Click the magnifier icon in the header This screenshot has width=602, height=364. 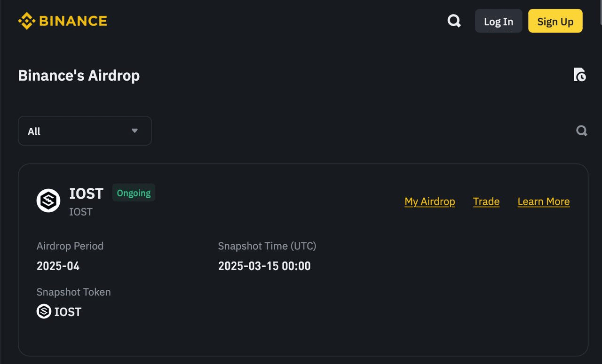pyautogui.click(x=453, y=21)
